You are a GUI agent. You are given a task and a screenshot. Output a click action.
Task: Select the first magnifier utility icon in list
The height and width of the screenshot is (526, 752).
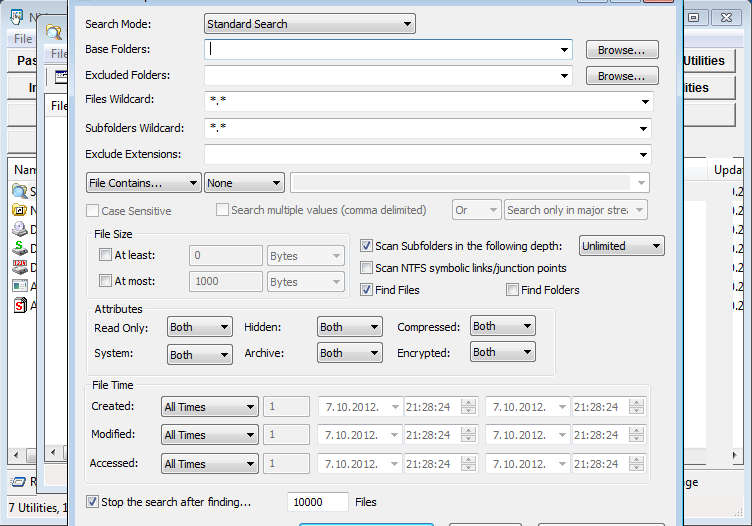point(19,191)
